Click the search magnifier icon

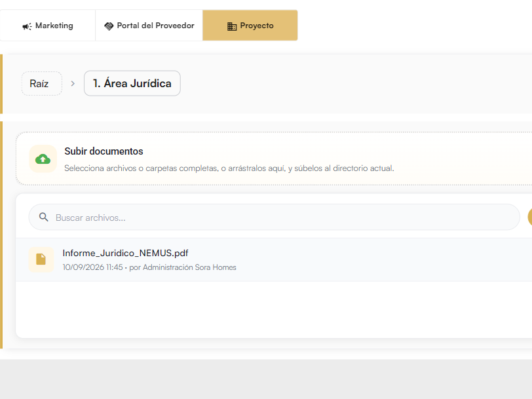(43, 217)
